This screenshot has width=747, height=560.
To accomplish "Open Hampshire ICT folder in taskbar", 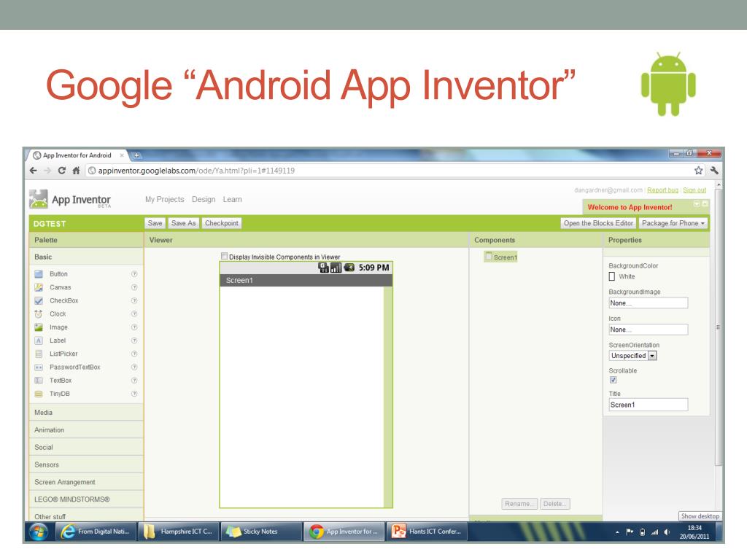I will [x=179, y=532].
